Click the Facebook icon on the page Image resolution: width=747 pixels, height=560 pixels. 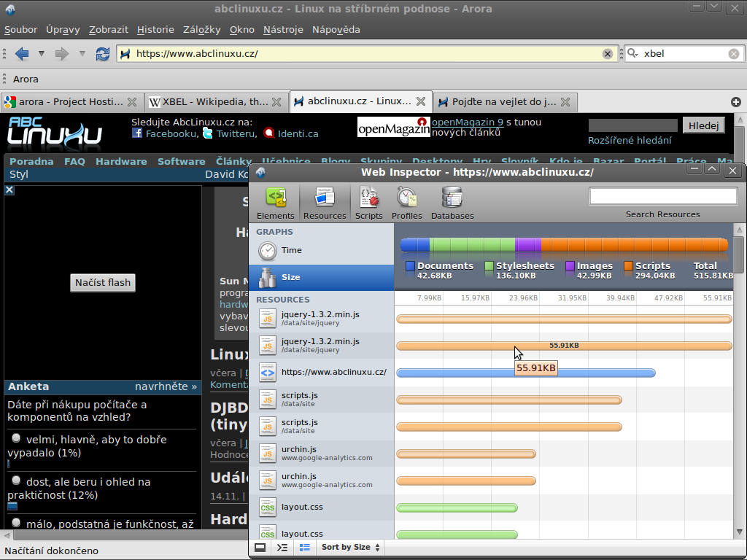pyautogui.click(x=137, y=133)
